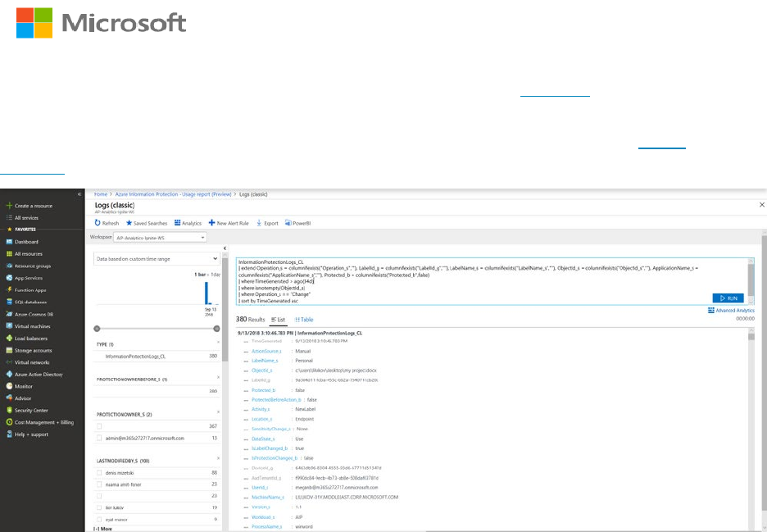Collapse the TYPE facet section
The image size is (767, 532).
[x=218, y=342]
